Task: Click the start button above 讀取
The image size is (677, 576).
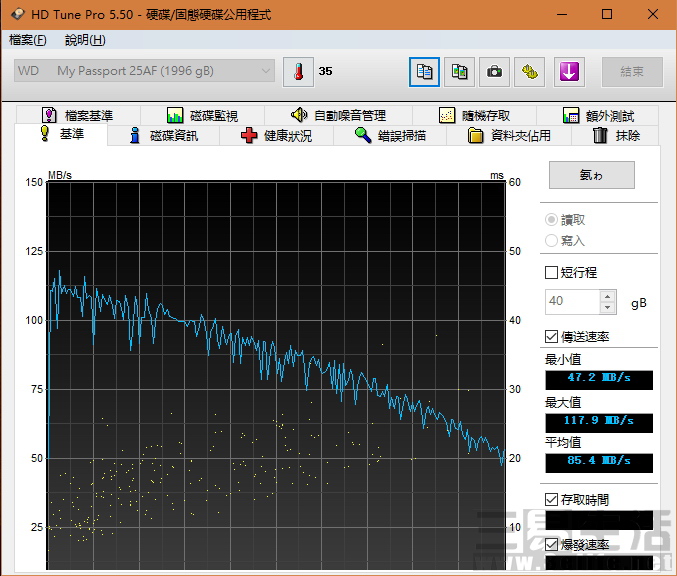Action: coord(592,175)
